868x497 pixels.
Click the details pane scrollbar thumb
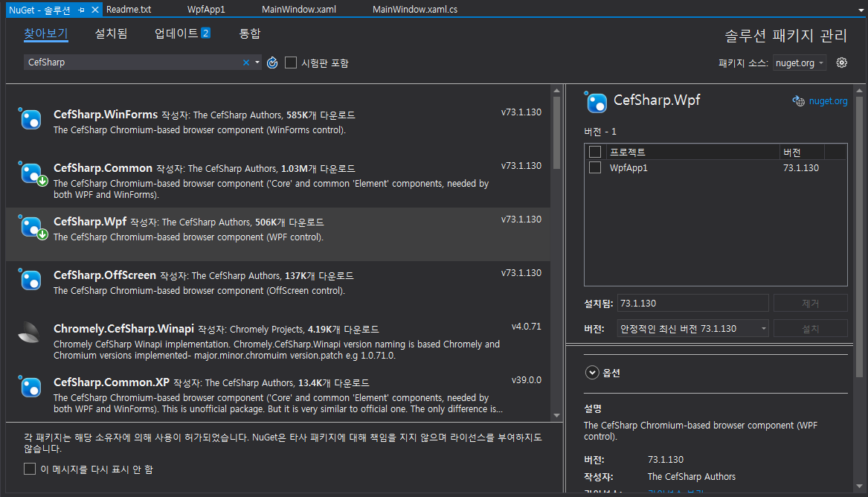[x=859, y=237]
